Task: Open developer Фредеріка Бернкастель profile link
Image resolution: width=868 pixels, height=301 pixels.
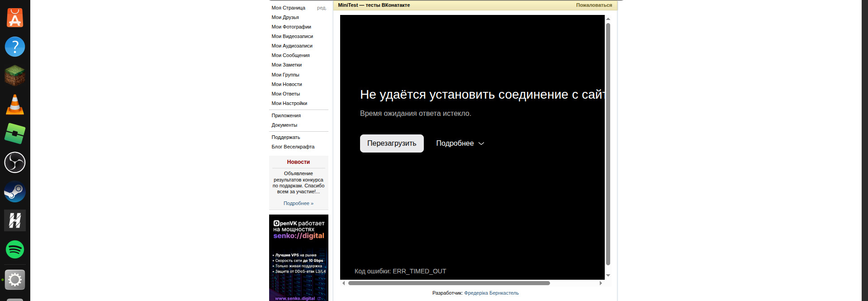Action: coord(491,293)
